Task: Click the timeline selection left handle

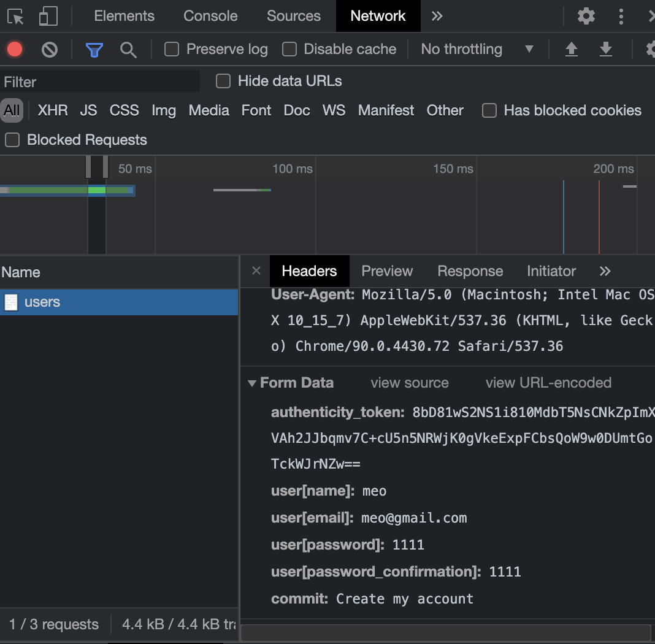Action: (x=88, y=167)
